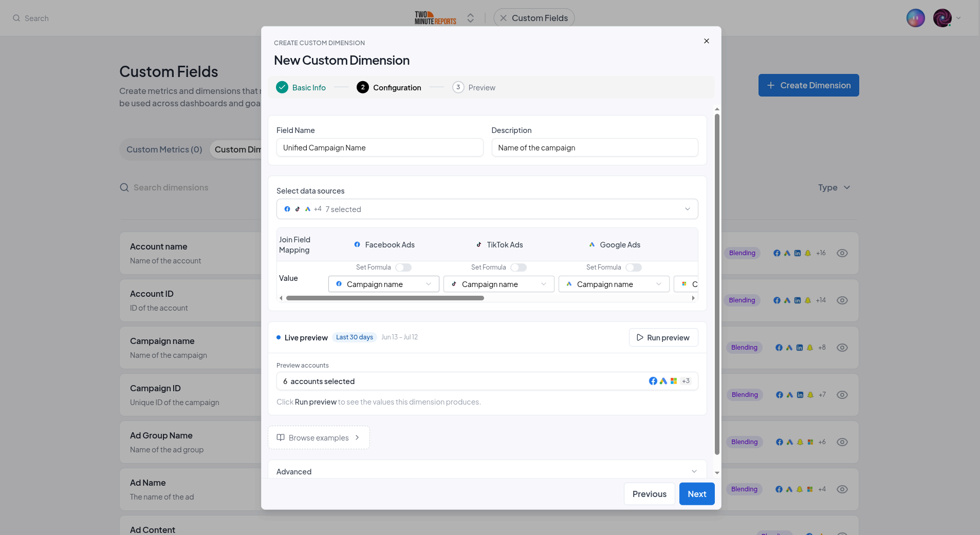Click the mapping scrollbar left arrow

pyautogui.click(x=281, y=298)
